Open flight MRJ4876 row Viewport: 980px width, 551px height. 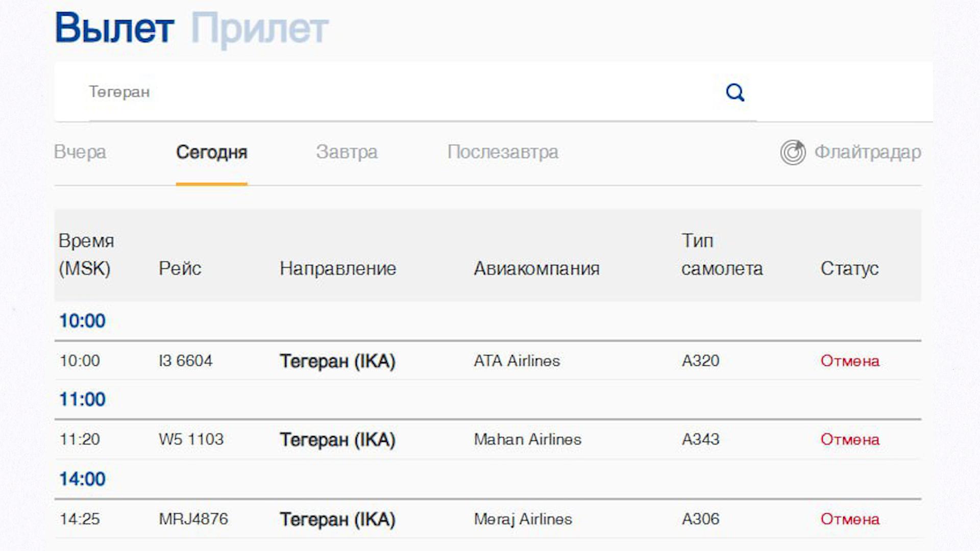[193, 519]
